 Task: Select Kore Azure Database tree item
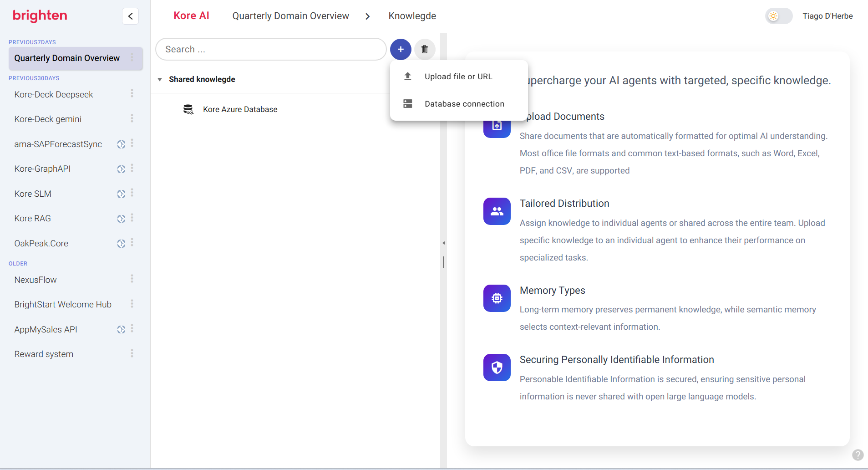240,109
